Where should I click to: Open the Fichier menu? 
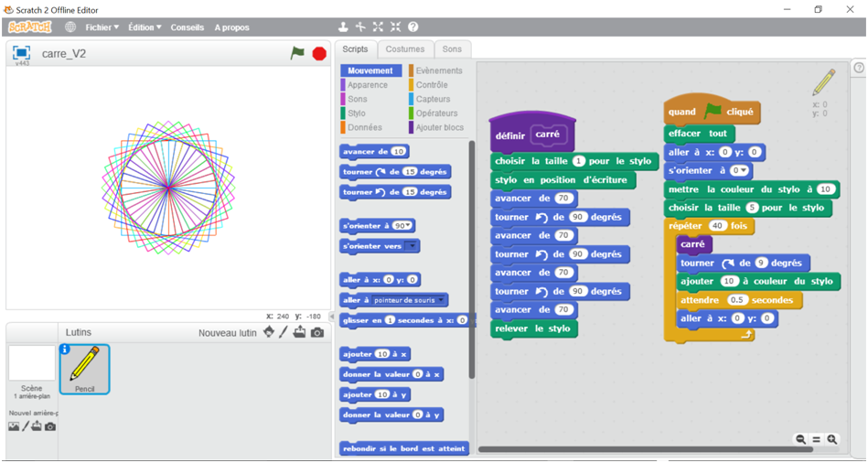tap(102, 27)
